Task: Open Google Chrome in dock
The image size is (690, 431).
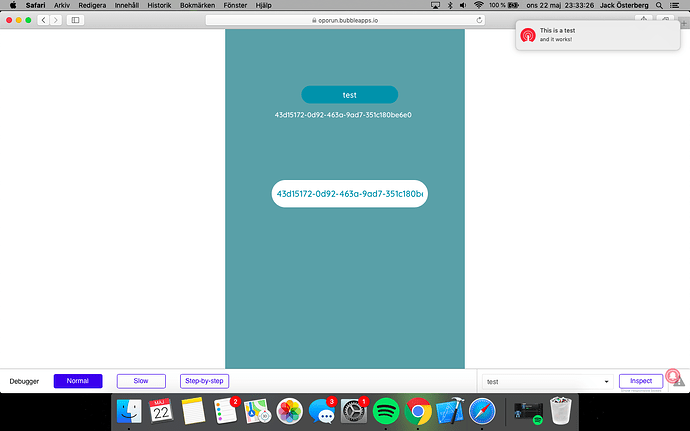Action: click(418, 411)
